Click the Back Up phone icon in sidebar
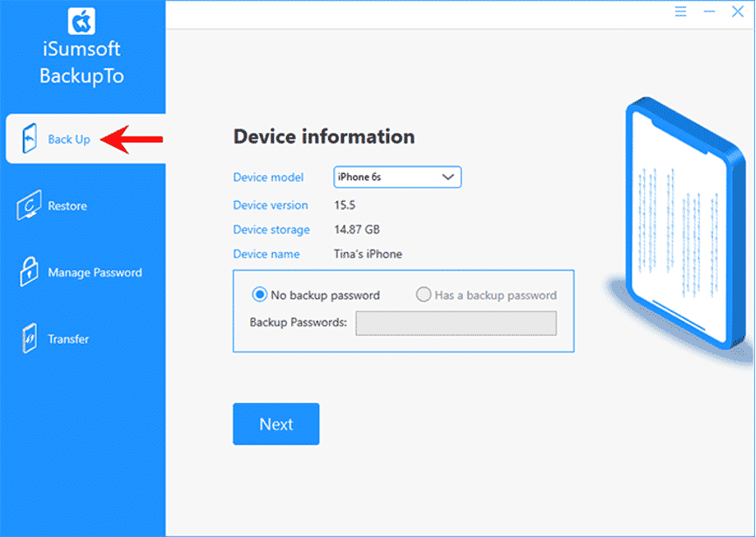 (x=29, y=139)
